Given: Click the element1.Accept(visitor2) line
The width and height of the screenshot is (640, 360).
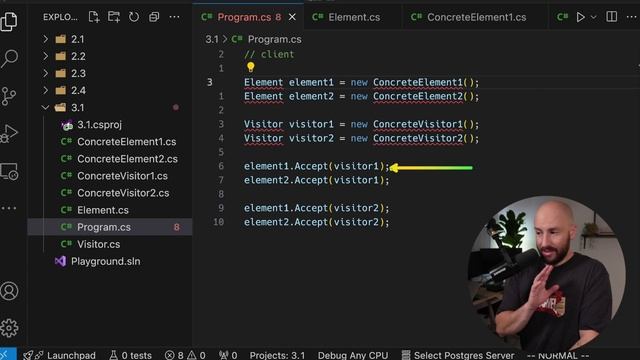Looking at the screenshot, I should 317,208.
